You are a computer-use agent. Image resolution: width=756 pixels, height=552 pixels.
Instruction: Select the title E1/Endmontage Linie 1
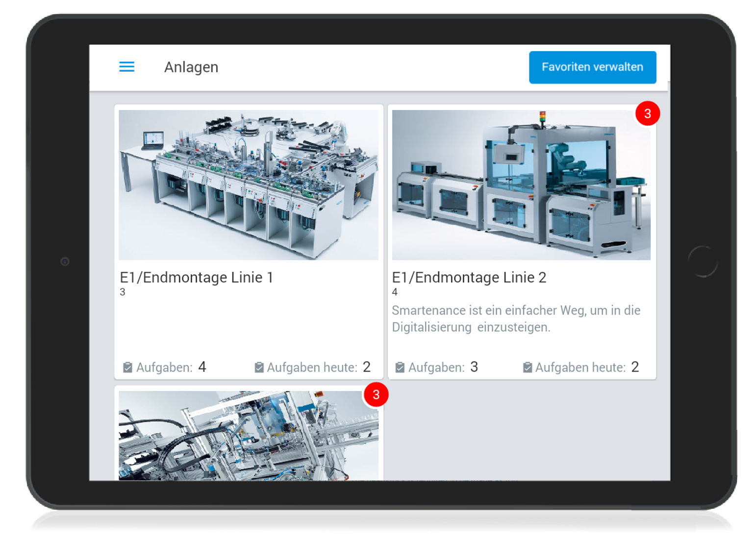tap(196, 277)
